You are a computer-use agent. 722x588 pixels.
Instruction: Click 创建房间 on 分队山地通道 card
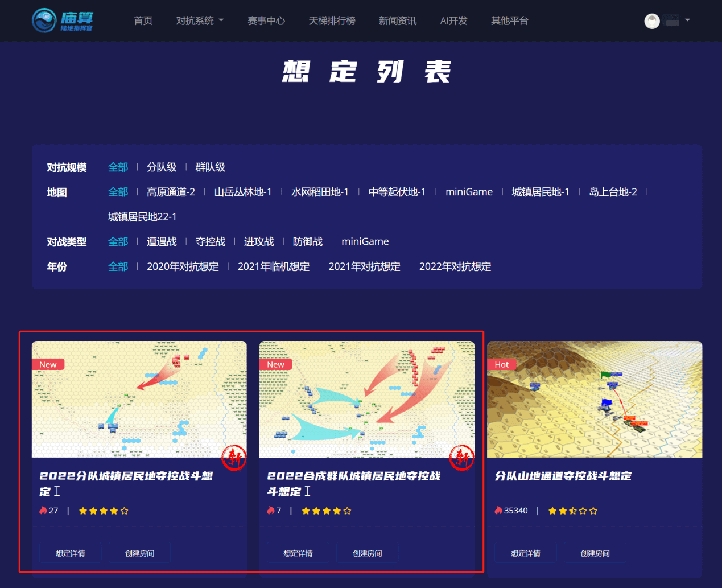595,552
